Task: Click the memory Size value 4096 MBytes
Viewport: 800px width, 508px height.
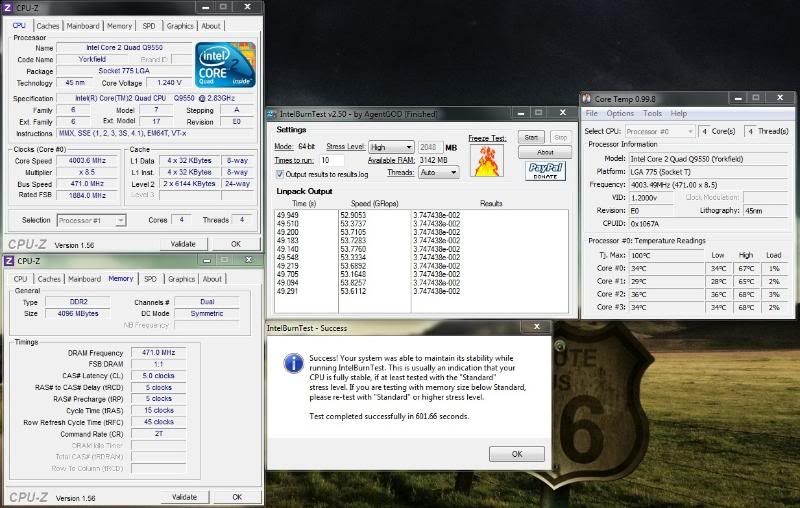Action: click(x=78, y=314)
